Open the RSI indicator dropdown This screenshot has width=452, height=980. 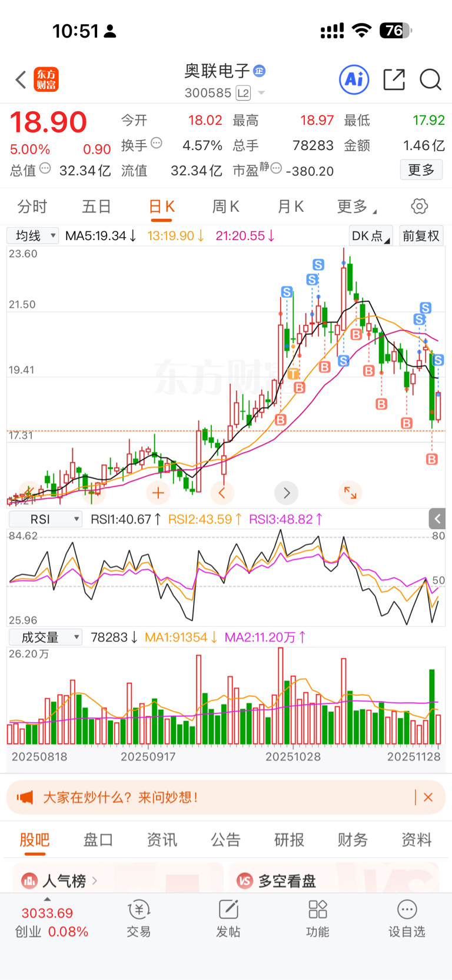(45, 519)
